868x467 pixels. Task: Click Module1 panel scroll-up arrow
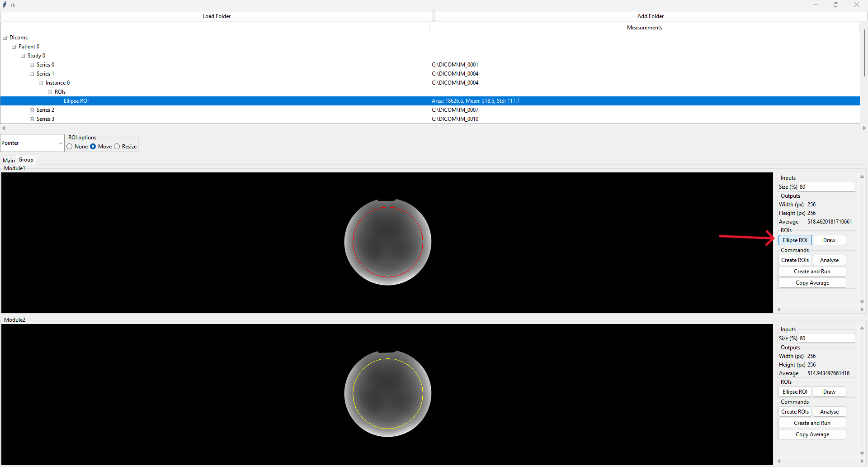(x=862, y=176)
